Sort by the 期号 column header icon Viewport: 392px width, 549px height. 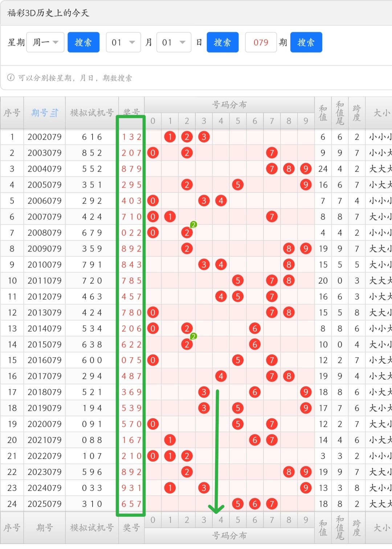pos(54,113)
